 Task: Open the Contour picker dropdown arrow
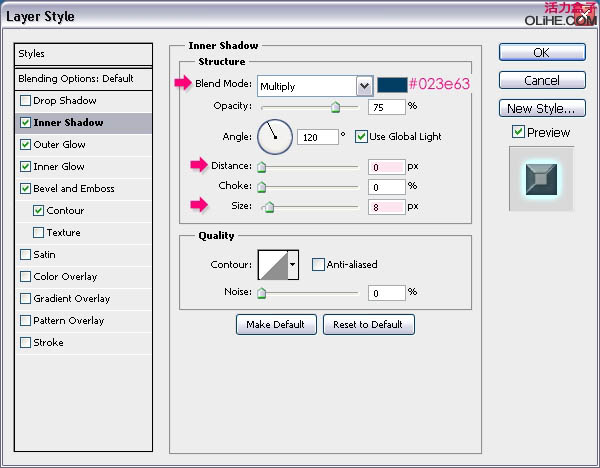coord(293,265)
